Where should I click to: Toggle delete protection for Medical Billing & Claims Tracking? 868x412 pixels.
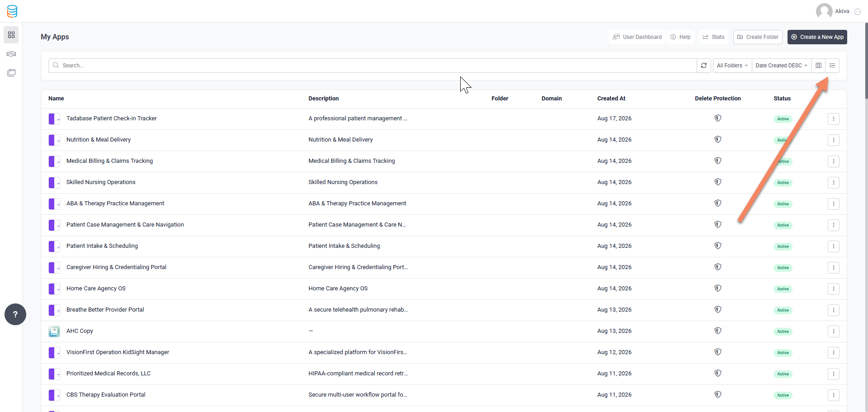coord(717,161)
